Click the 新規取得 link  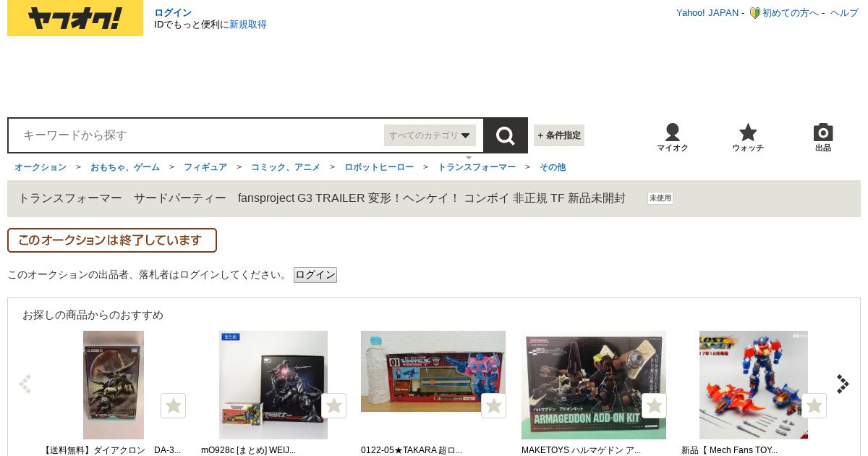point(248,25)
